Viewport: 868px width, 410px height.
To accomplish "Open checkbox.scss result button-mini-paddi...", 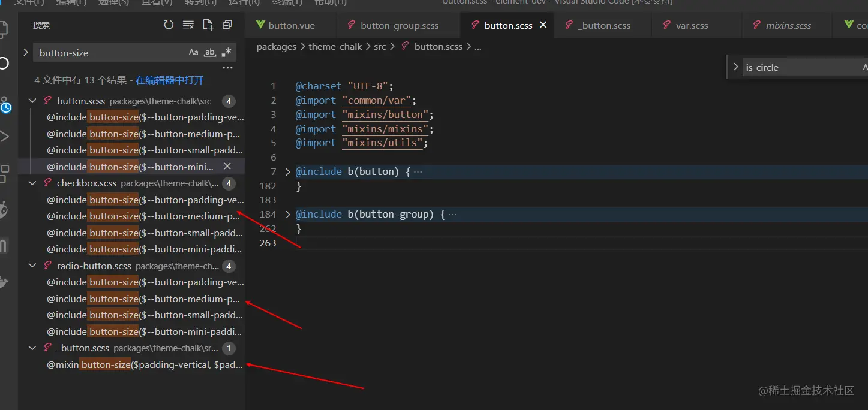I will tap(145, 249).
